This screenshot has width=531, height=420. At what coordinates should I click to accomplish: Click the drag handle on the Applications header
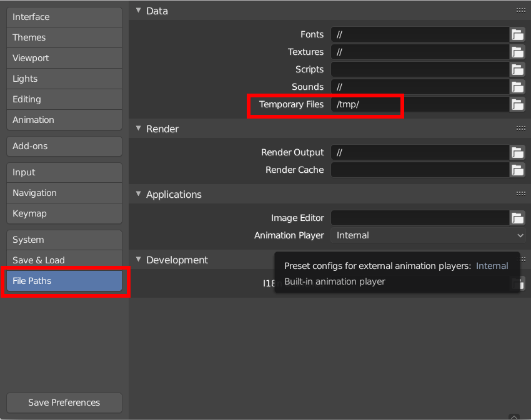520,193
